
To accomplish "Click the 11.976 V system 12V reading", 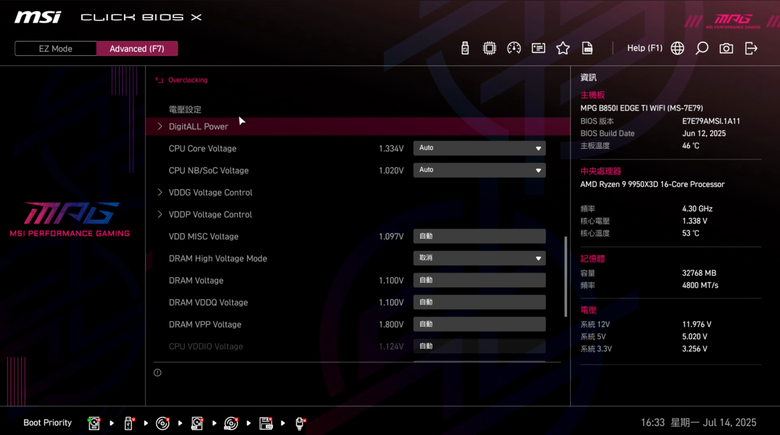I will [696, 324].
